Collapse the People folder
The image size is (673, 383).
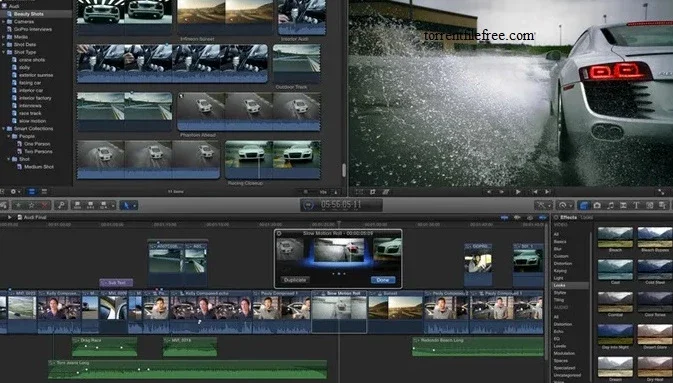coord(8,136)
